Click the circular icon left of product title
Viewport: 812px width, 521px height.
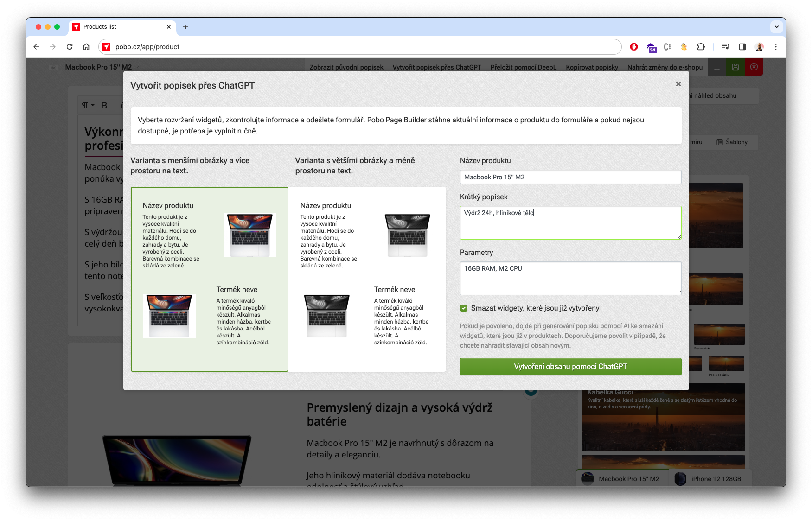[x=54, y=68]
